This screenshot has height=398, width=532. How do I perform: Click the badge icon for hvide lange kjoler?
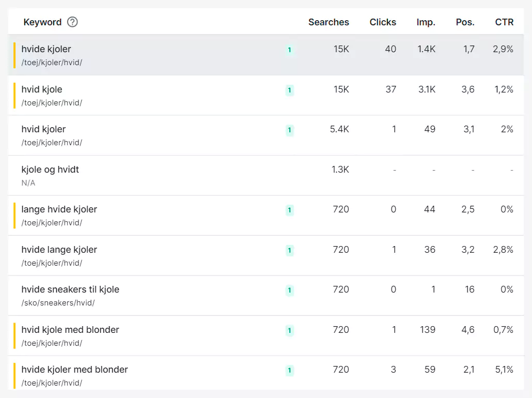point(289,251)
